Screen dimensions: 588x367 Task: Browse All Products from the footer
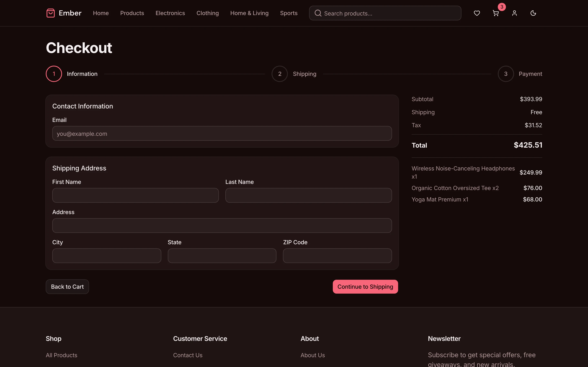[x=61, y=355]
